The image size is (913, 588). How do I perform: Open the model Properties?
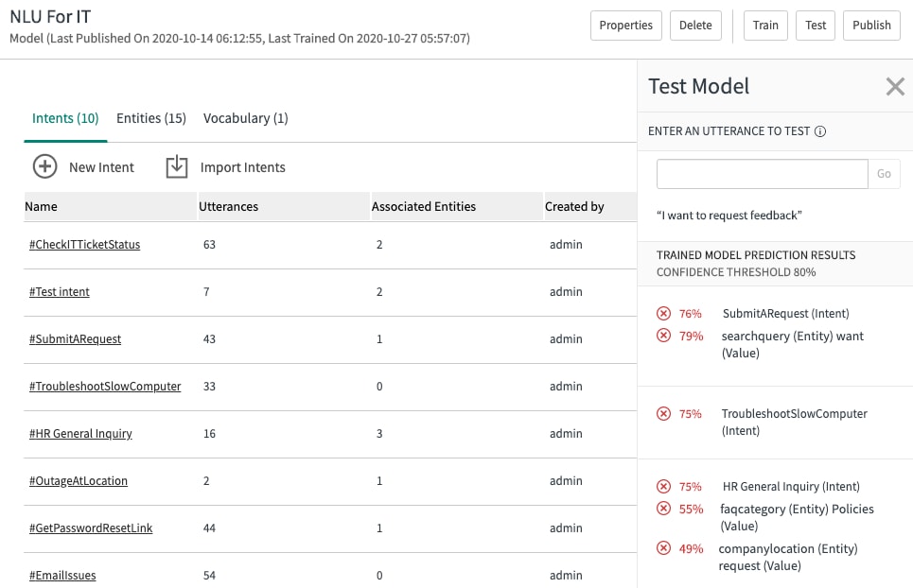(625, 26)
